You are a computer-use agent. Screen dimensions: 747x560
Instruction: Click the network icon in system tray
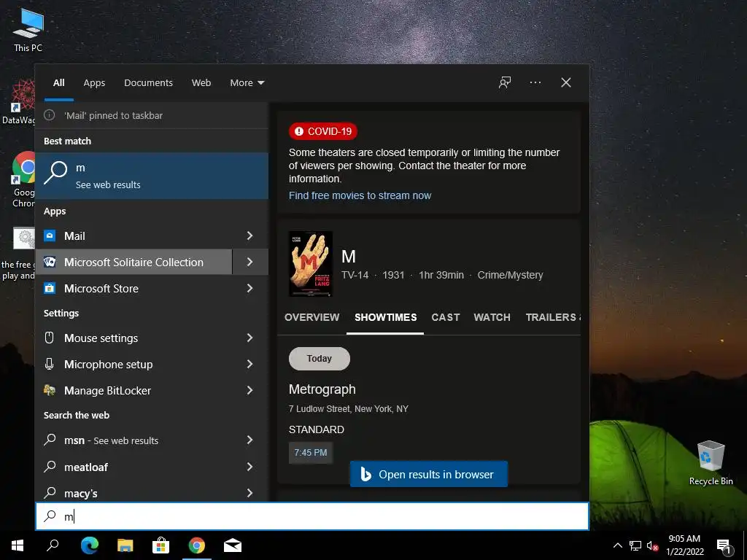pos(635,545)
